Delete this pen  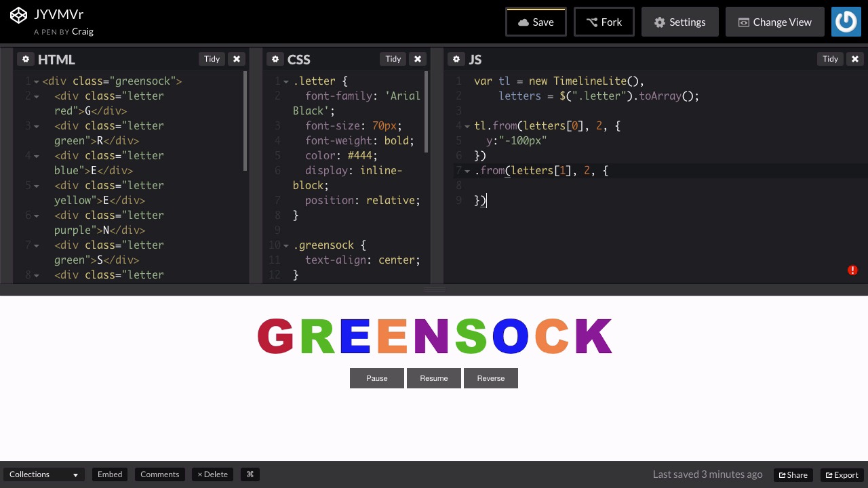click(x=212, y=474)
